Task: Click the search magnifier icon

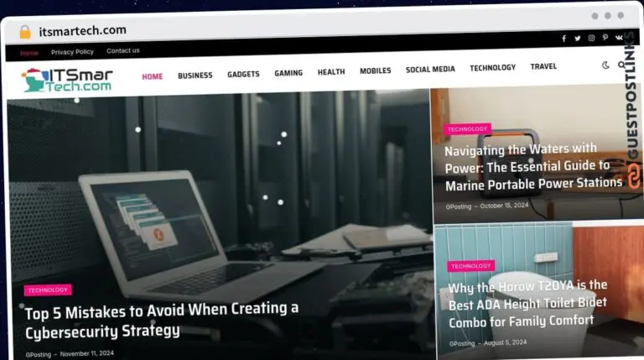Action: click(621, 65)
